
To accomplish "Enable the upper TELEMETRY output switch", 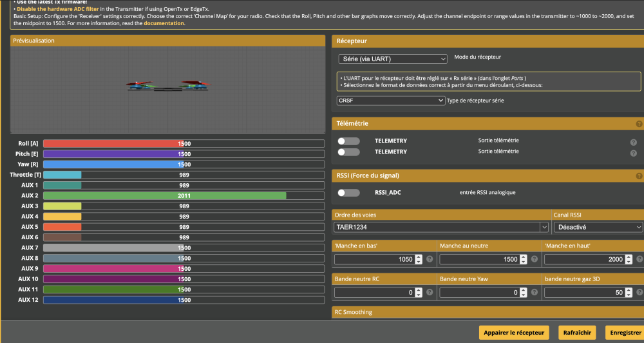I will (348, 141).
